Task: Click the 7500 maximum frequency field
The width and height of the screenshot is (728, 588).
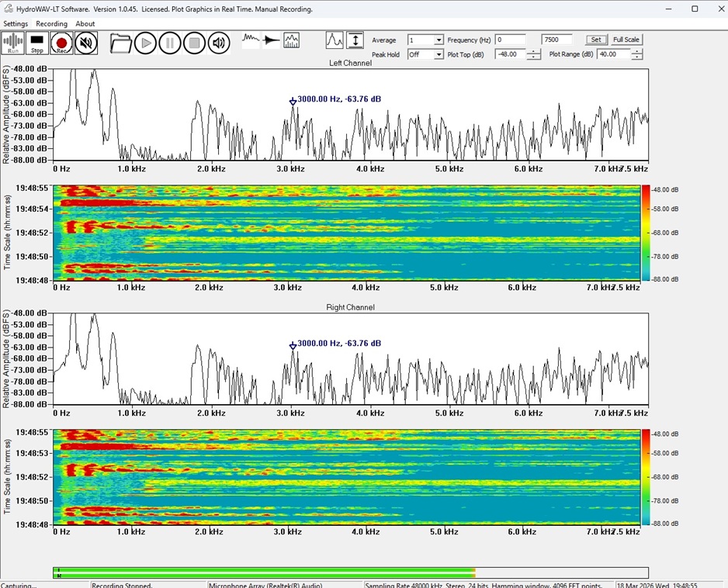Action: [x=557, y=40]
